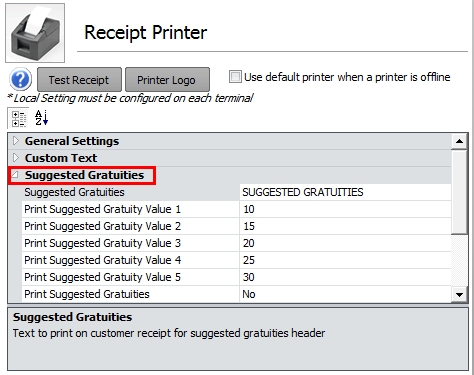Open the Printer Logo button
The height and width of the screenshot is (375, 474).
tap(167, 80)
